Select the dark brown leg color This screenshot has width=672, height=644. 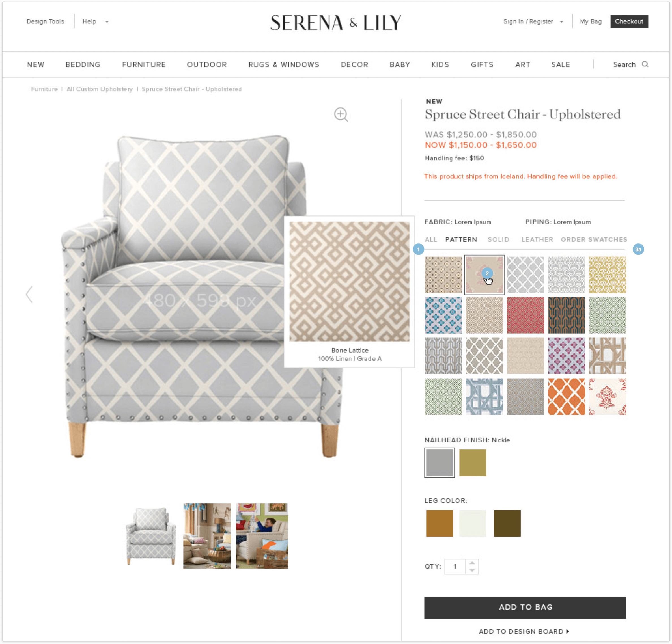click(x=507, y=523)
